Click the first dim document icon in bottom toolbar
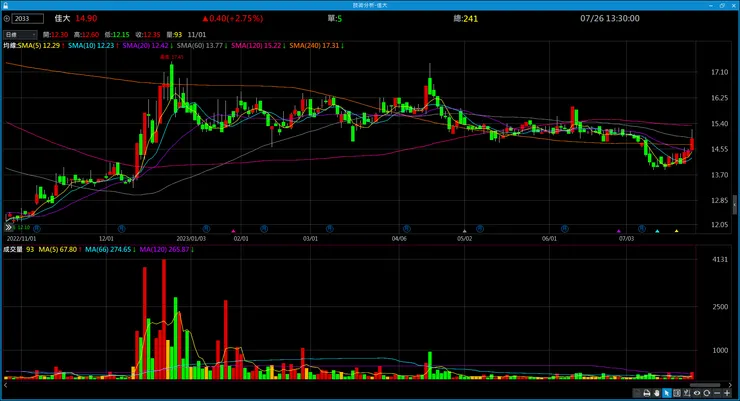Image resolution: width=740 pixels, height=401 pixels. (636, 393)
